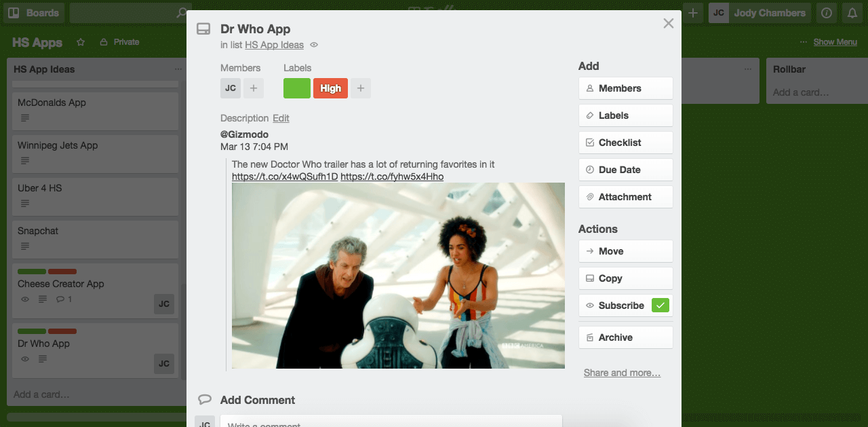This screenshot has width=868, height=427.
Task: Add a Checklist to the card
Action: 625,143
